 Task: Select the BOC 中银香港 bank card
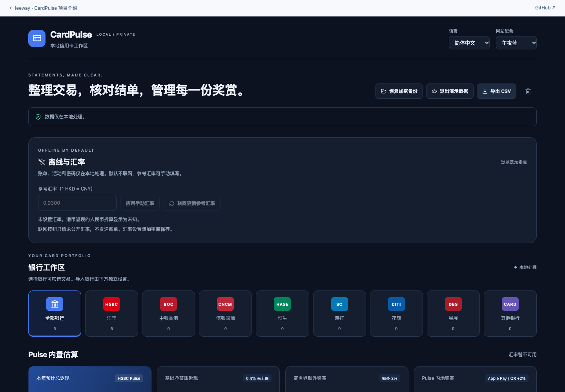point(169,314)
